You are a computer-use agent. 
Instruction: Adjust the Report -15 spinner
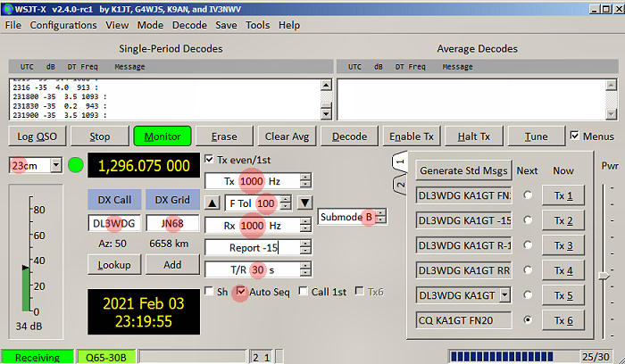(305, 248)
